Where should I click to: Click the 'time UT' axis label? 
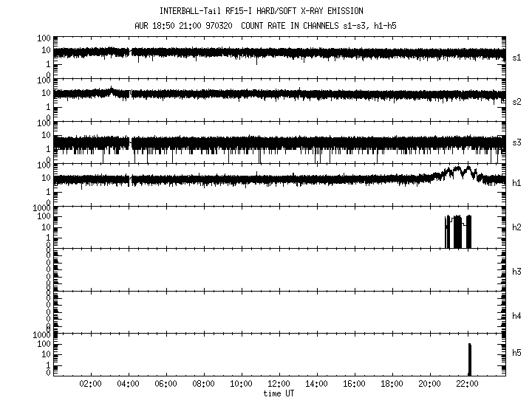point(280,394)
